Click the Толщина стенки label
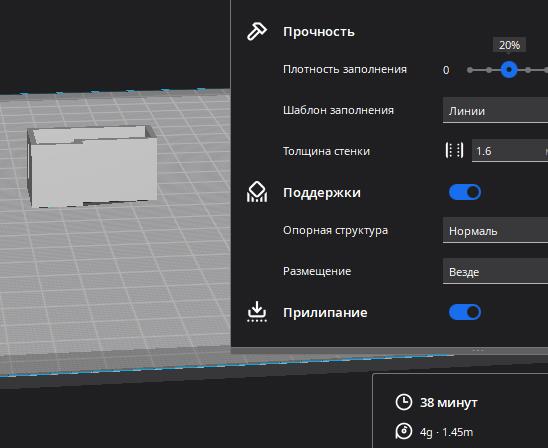Screen dimensions: 548x448 [326, 151]
